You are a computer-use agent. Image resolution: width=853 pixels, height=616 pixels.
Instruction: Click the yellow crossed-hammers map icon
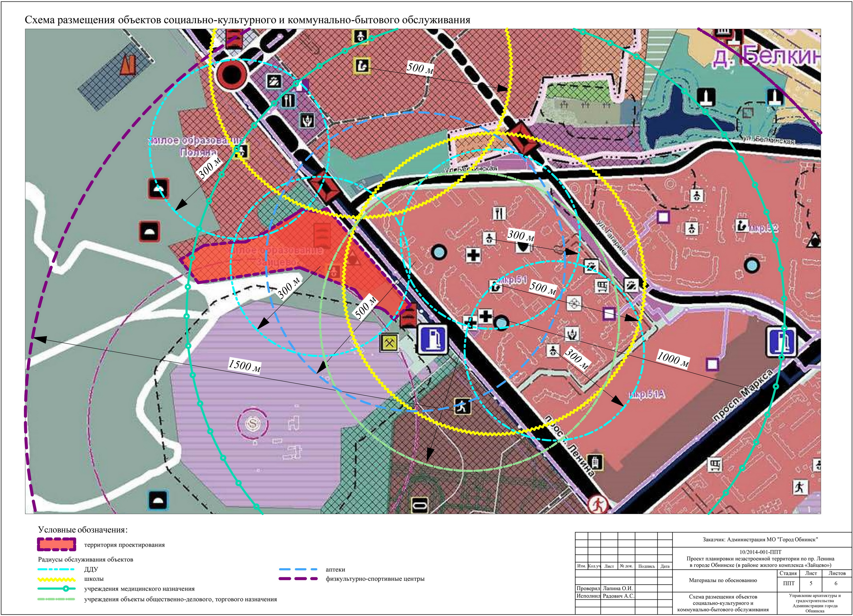coord(389,342)
